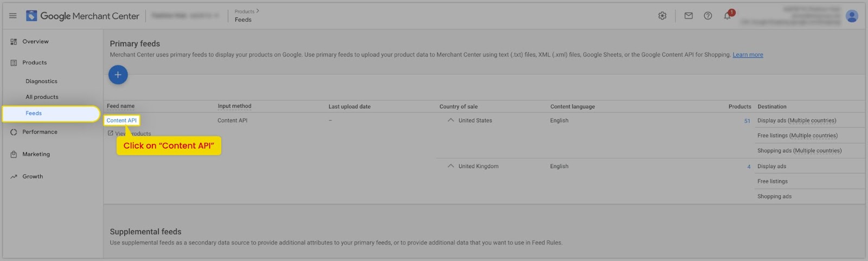The width and height of the screenshot is (868, 261).
Task: Select Feeds in the sidebar
Action: [x=34, y=113]
